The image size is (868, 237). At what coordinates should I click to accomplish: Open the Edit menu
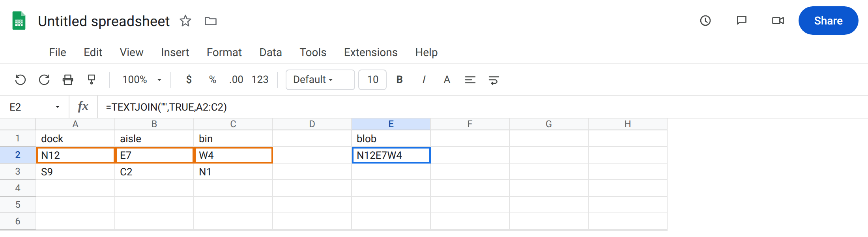(x=93, y=52)
